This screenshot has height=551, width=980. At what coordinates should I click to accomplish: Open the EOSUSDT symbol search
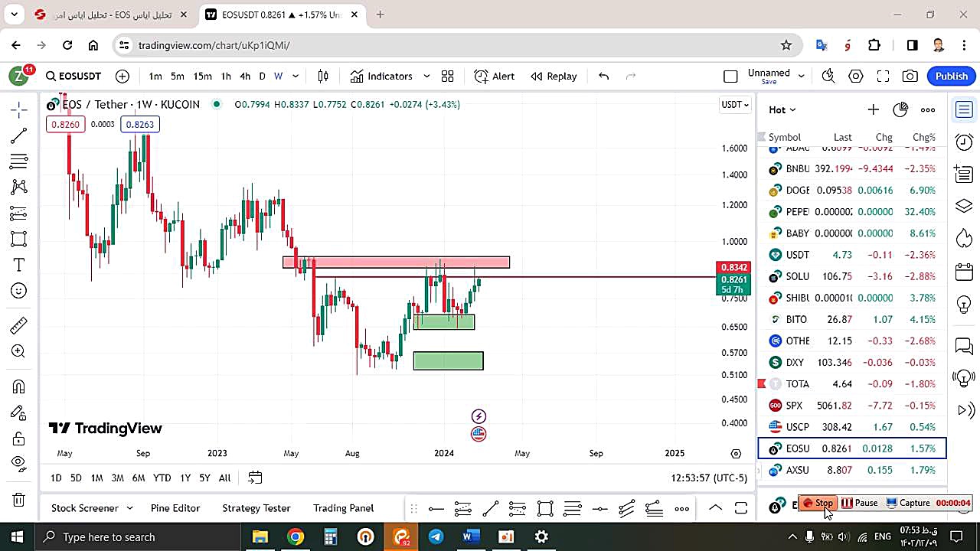pyautogui.click(x=73, y=76)
